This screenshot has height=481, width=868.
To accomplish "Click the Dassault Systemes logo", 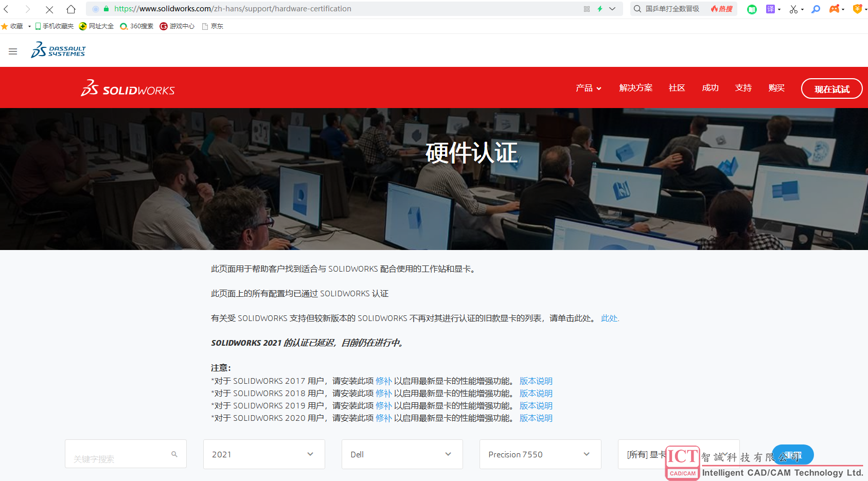I will (x=58, y=50).
